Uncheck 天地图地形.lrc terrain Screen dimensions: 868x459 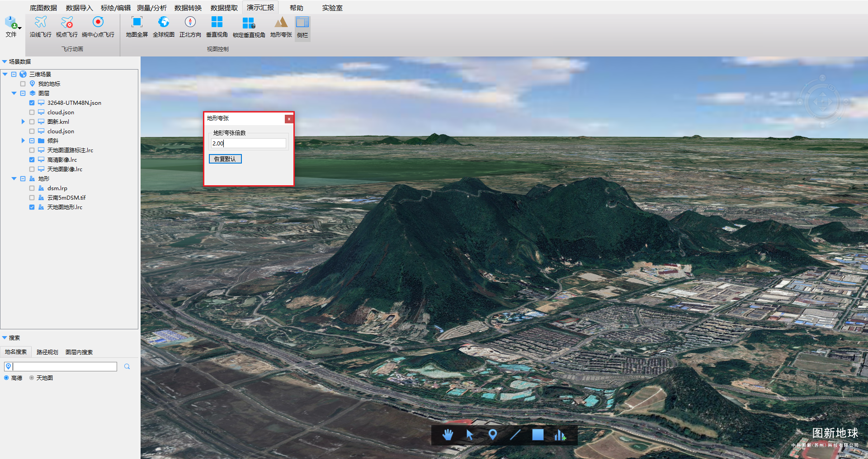click(32, 207)
